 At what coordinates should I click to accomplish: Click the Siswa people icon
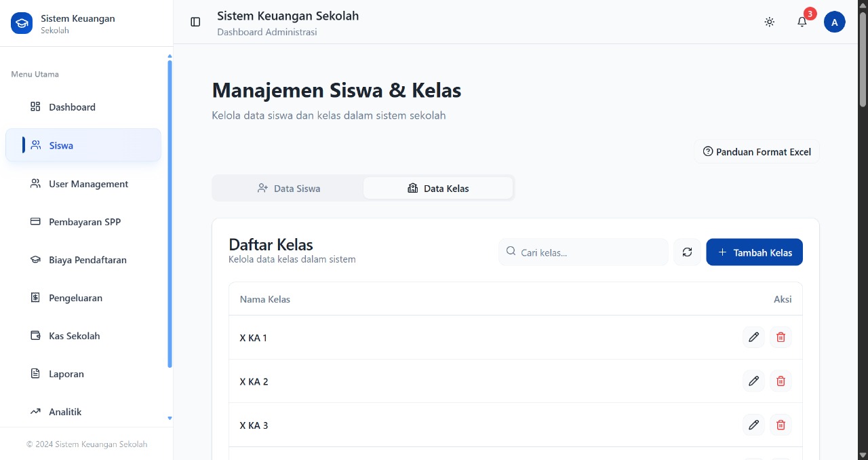click(36, 145)
